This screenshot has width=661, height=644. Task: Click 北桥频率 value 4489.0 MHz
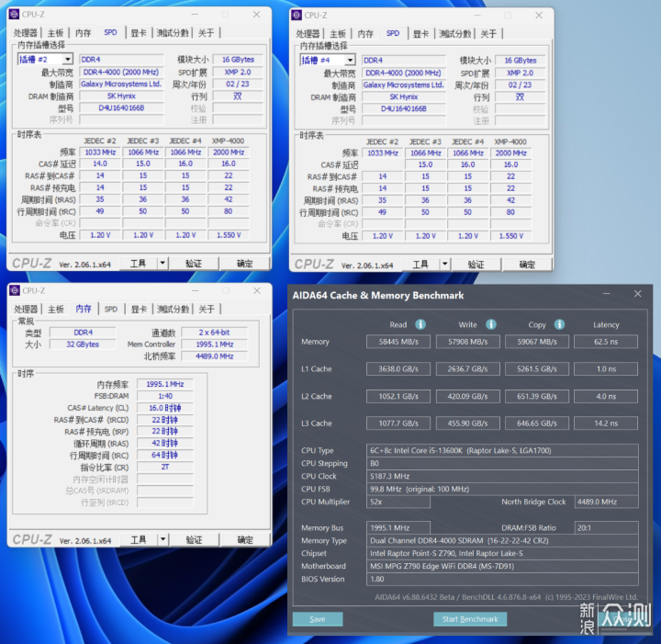click(214, 356)
